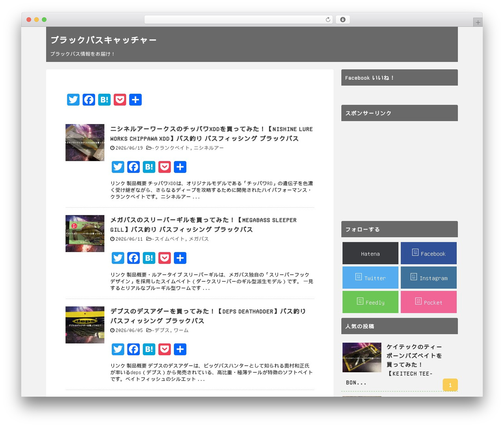Open the Megabass Sleeper Gill article title

point(204,225)
